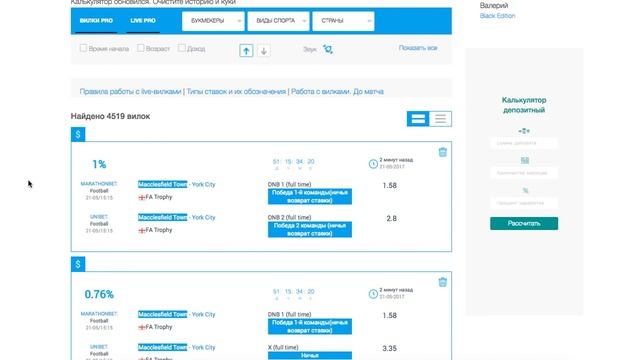Click the percent icon in the calculator

coord(525,191)
